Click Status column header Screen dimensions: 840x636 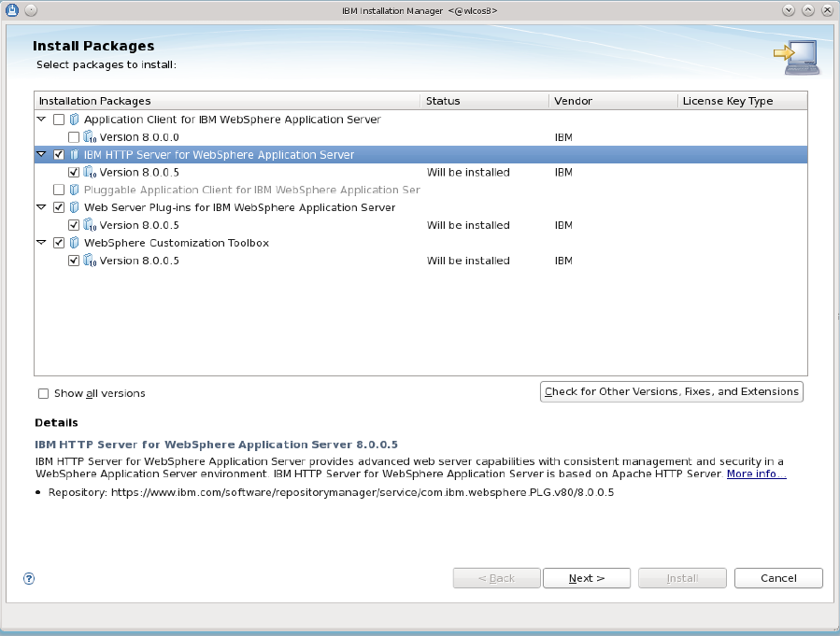point(485,101)
